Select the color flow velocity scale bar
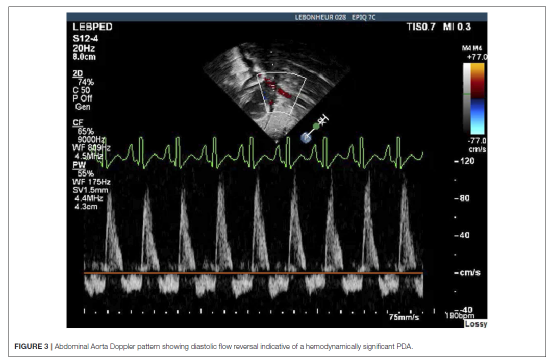The width and height of the screenshot is (554, 362). click(x=477, y=99)
